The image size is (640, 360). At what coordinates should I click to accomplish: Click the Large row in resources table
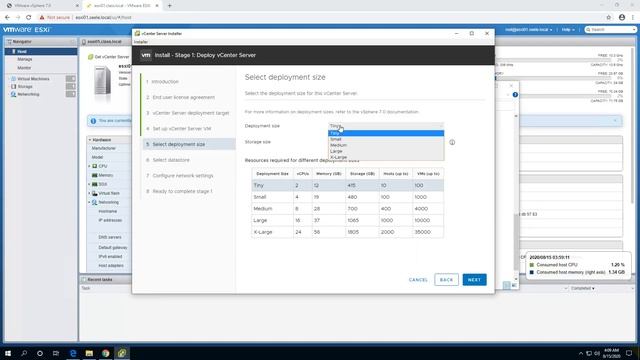tap(347, 220)
